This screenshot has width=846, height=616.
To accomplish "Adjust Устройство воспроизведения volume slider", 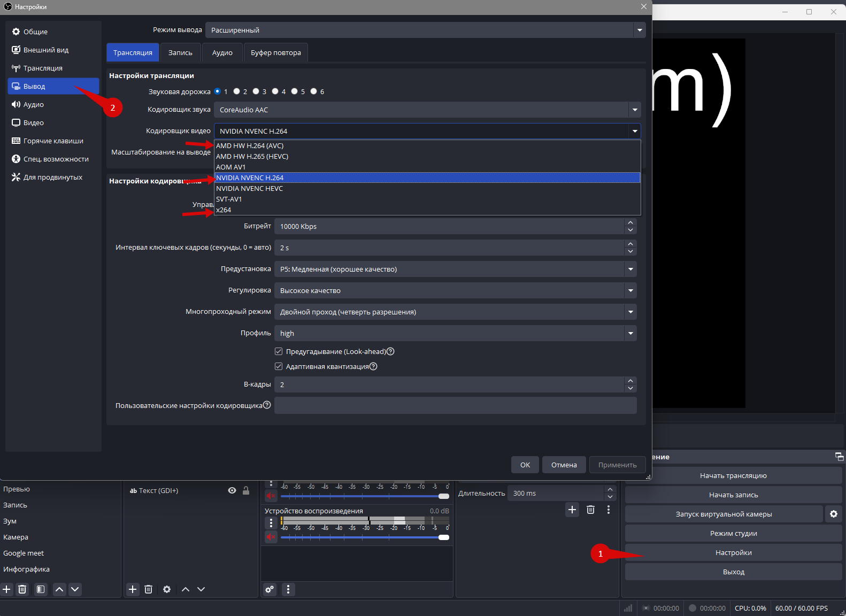I will pos(365,537).
